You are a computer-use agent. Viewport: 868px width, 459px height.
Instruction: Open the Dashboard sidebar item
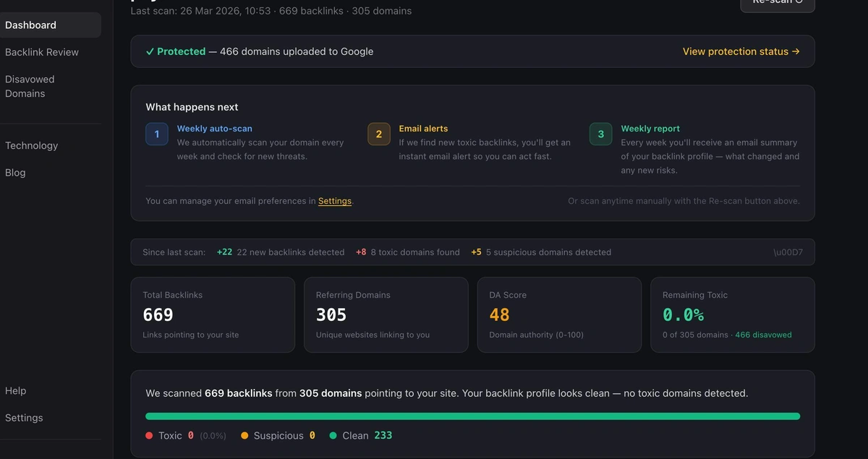pos(30,24)
